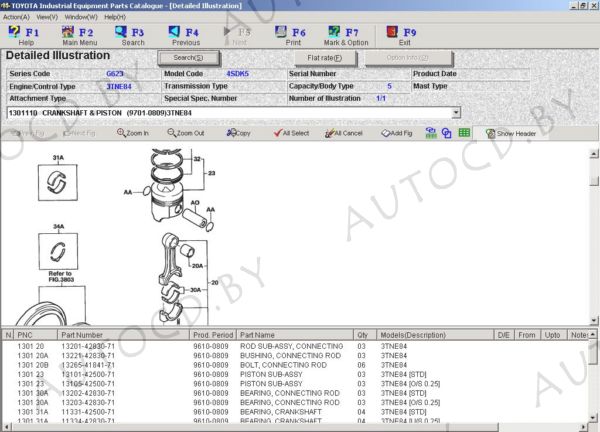
Task: Click the parts list scrollbar down arrow
Action: point(593,418)
